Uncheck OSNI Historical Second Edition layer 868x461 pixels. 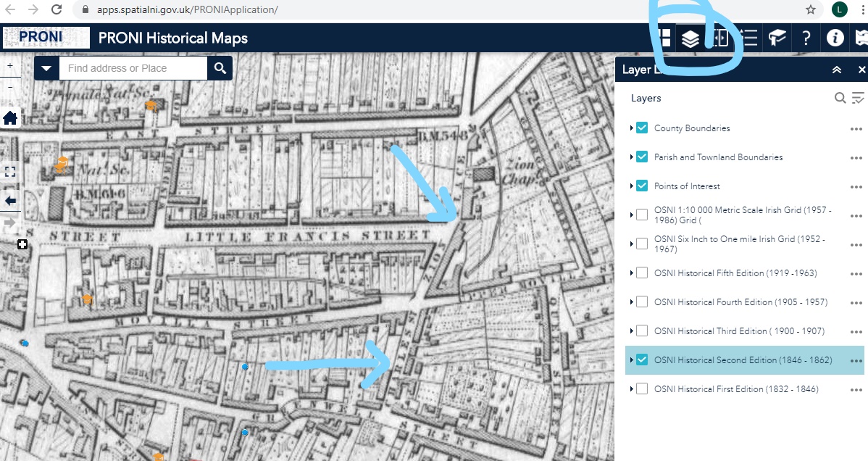pos(642,360)
